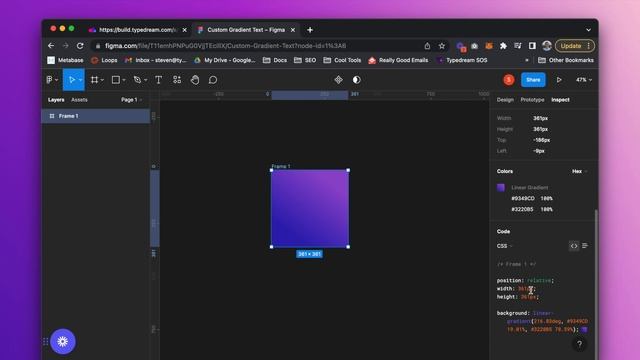This screenshot has height=360, width=640.
Task: Open the Page 1 dropdown
Action: [131, 100]
